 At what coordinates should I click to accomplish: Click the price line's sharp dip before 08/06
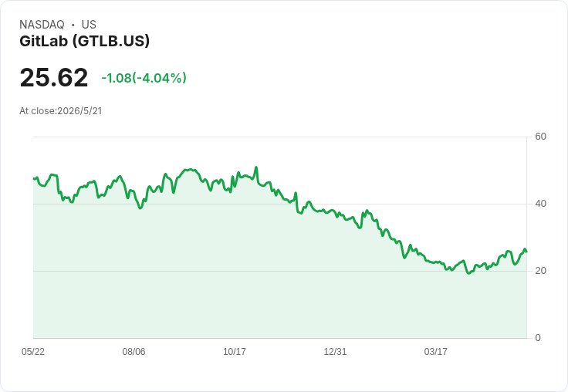tap(140, 208)
